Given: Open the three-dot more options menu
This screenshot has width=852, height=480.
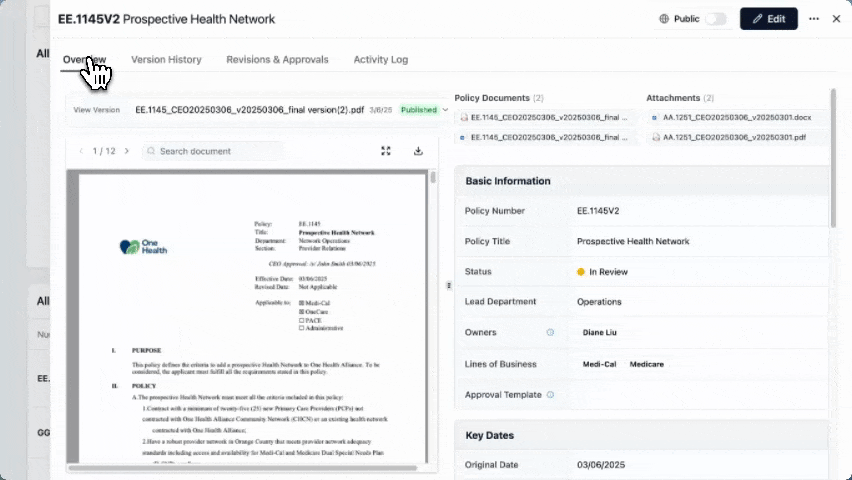Looking at the screenshot, I should click(x=813, y=19).
